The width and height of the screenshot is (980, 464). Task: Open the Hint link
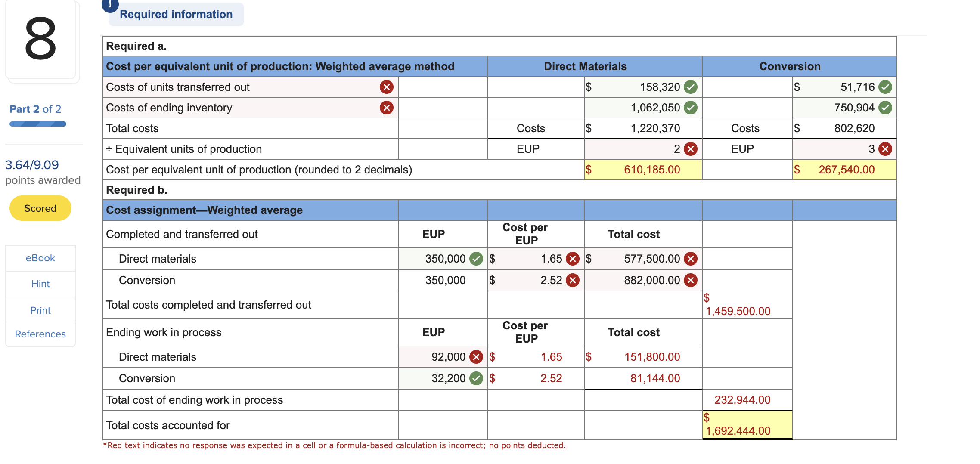pos(40,284)
